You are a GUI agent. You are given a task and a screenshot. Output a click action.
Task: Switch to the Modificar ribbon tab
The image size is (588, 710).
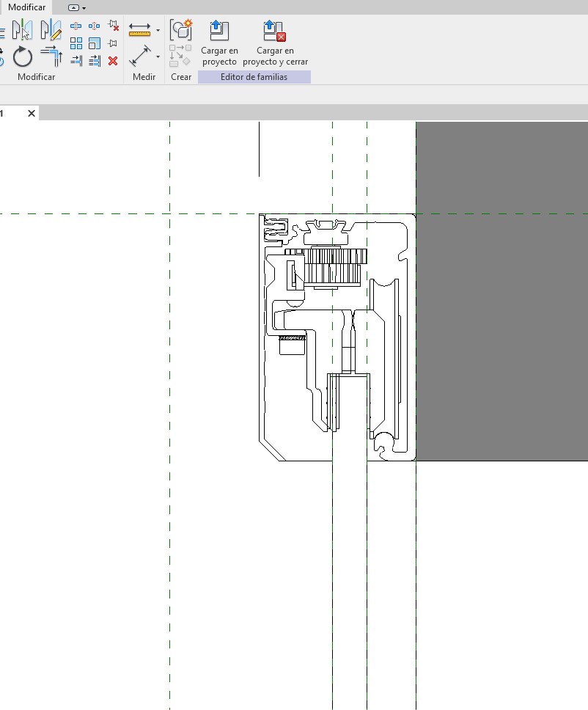(26, 7)
